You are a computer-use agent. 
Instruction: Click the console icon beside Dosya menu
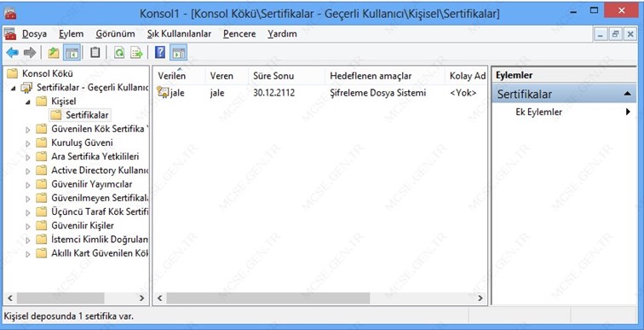click(10, 34)
